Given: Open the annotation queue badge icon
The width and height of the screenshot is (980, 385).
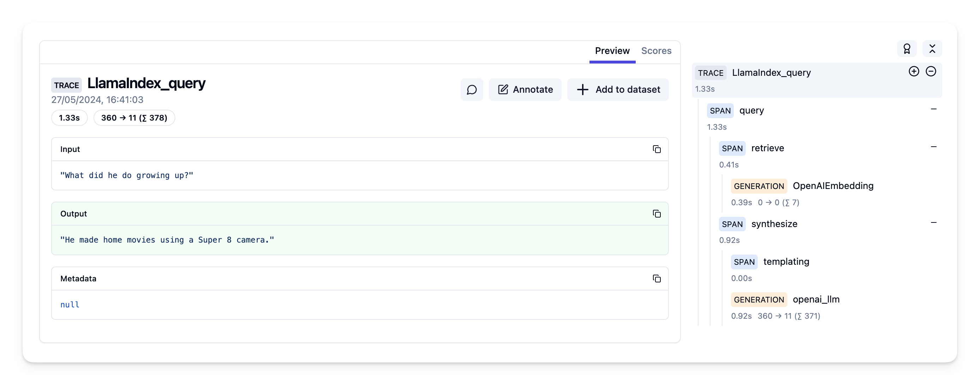Looking at the screenshot, I should pyautogui.click(x=907, y=49).
